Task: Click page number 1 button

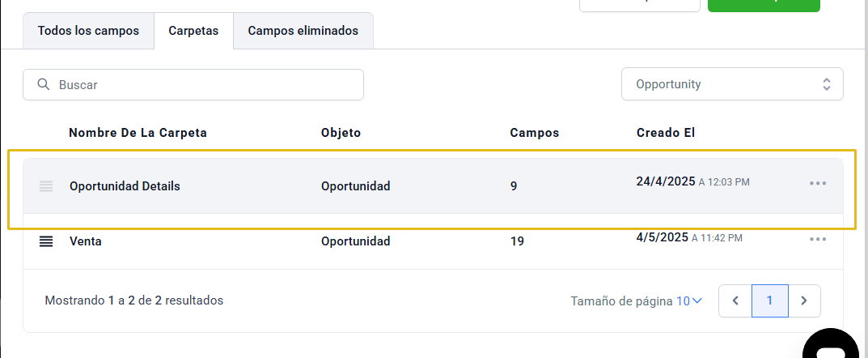Action: [769, 301]
